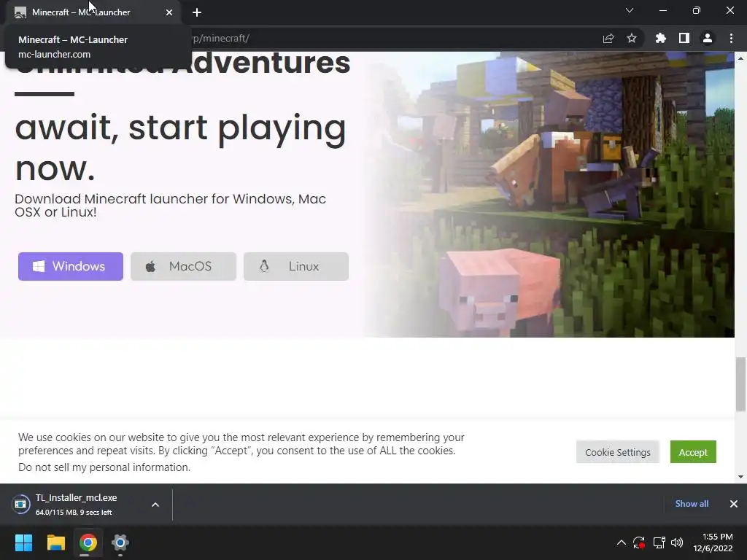Open the Chrome three-dot menu
Viewport: 747px width, 560px height.
[x=731, y=38]
